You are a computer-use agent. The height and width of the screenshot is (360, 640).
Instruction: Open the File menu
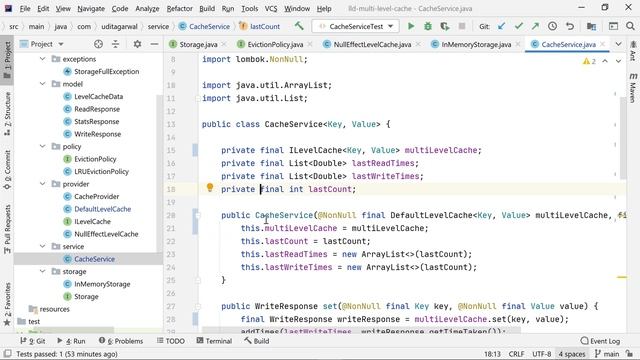click(24, 8)
